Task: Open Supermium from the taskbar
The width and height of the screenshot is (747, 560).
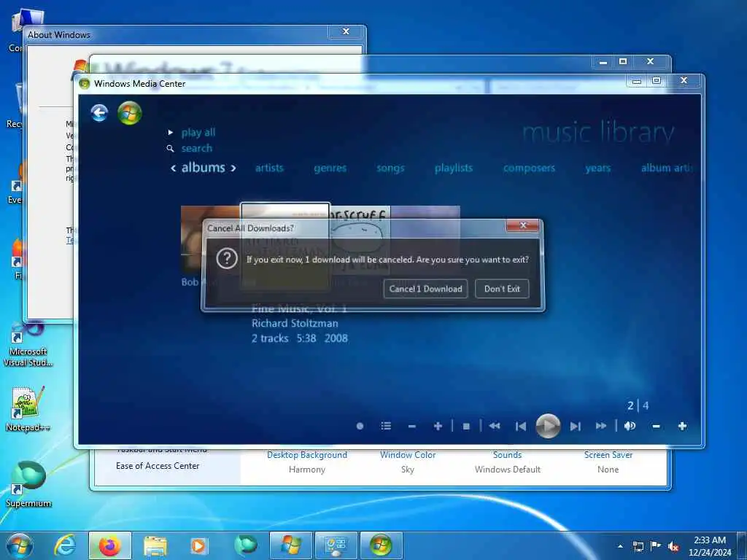Action: click(245, 545)
